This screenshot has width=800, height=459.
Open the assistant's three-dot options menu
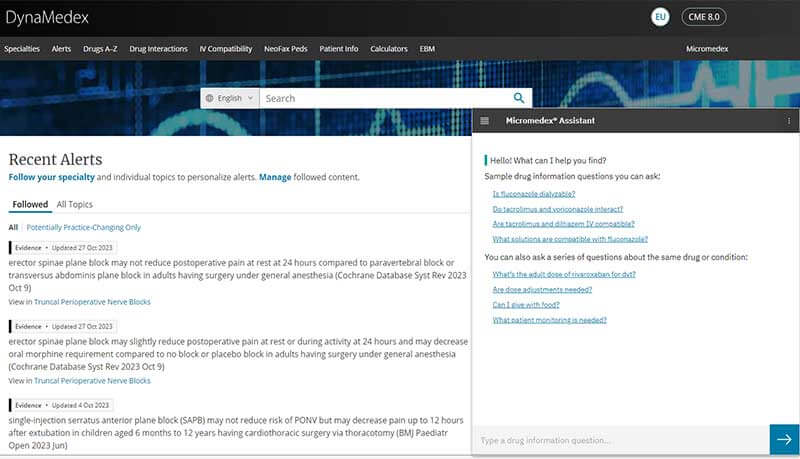point(789,121)
